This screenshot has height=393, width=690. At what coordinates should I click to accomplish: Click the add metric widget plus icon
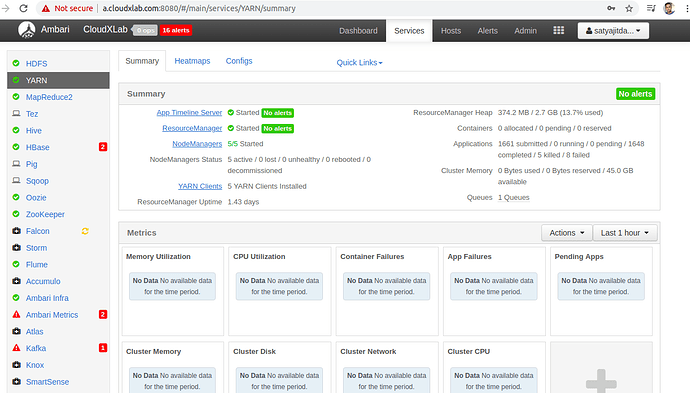pos(601,380)
